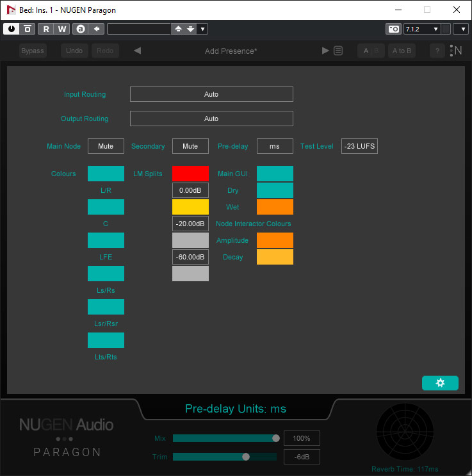
Task: Toggle the plugin power activation button
Action: coord(12,29)
